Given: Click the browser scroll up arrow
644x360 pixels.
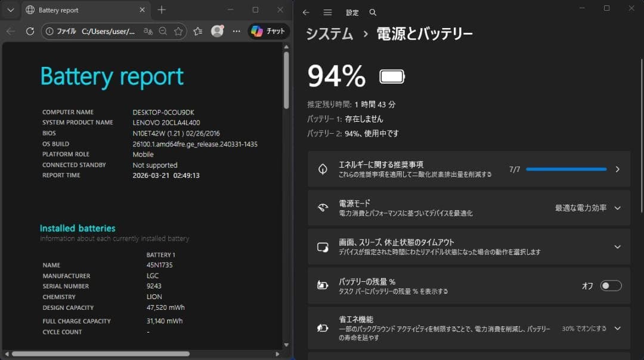Looking at the screenshot, I should (x=286, y=47).
